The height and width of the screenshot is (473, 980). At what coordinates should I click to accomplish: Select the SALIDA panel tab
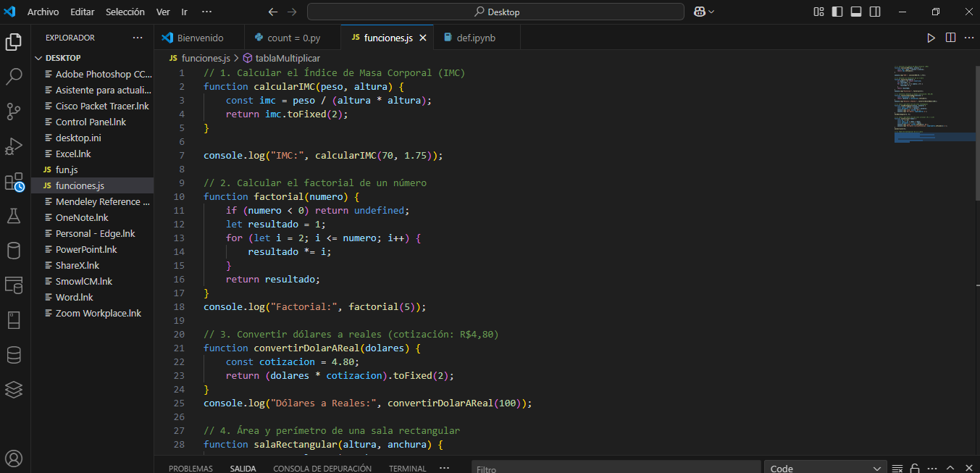tap(243, 468)
